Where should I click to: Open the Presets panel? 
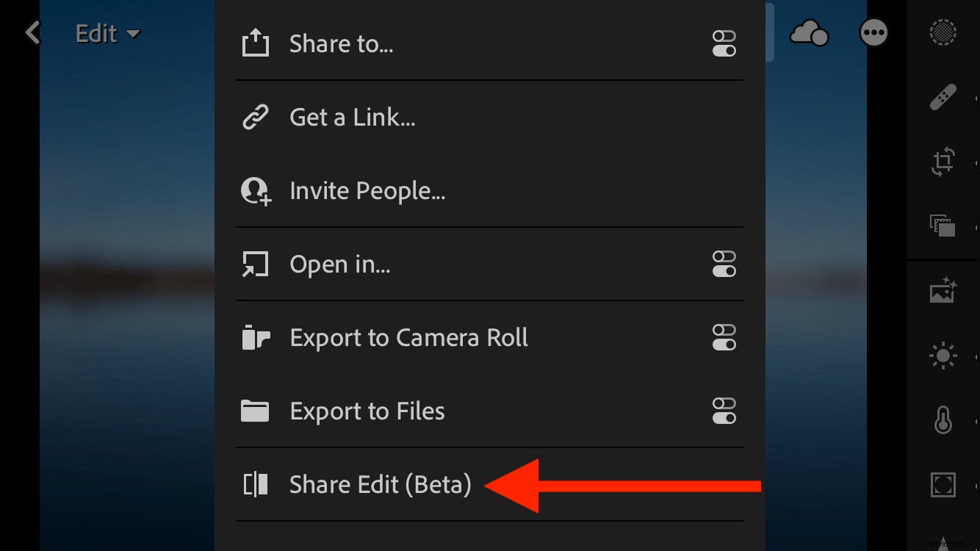click(x=943, y=226)
